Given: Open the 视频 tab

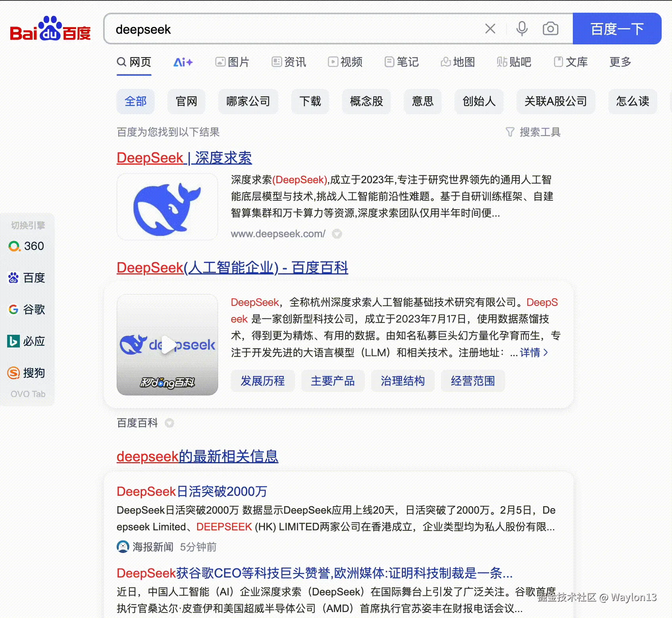Looking at the screenshot, I should pos(345,62).
